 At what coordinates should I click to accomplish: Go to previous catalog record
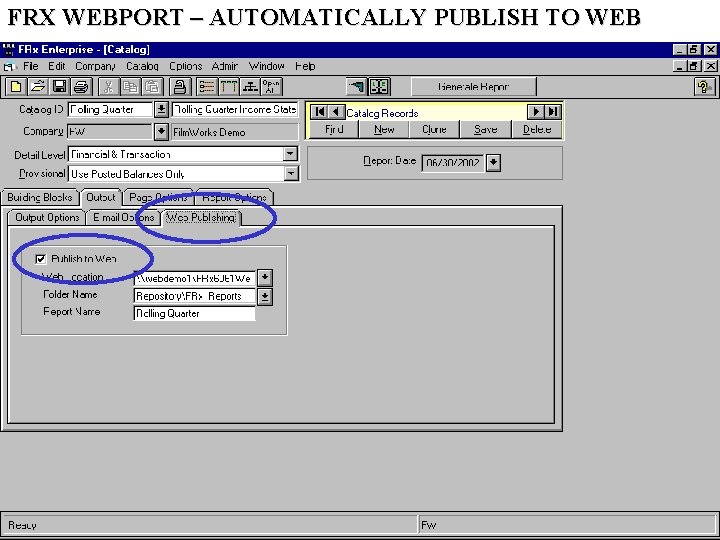pyautogui.click(x=337, y=112)
